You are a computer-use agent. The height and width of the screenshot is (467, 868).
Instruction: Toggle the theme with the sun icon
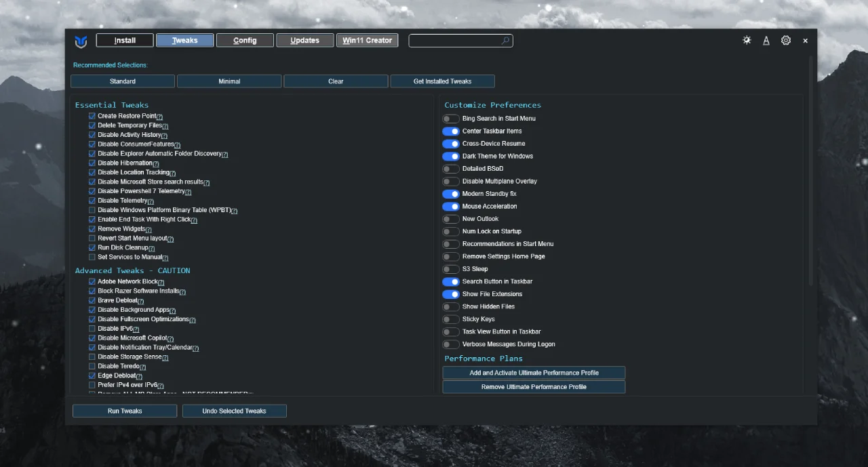coord(747,40)
